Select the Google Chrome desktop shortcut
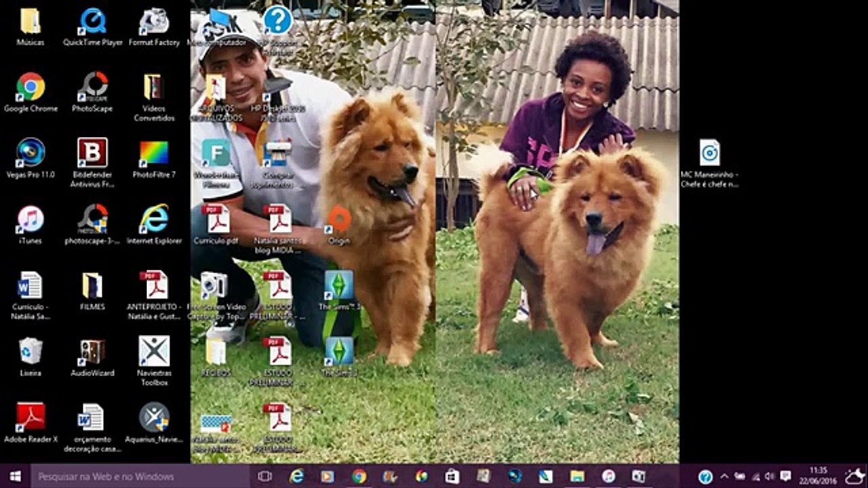868x488 pixels. coord(31,92)
